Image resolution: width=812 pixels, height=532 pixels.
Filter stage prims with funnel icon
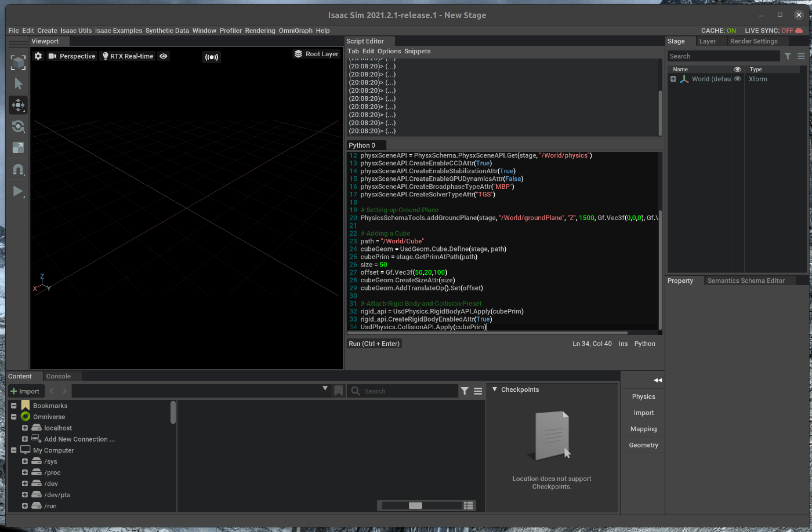coord(788,56)
